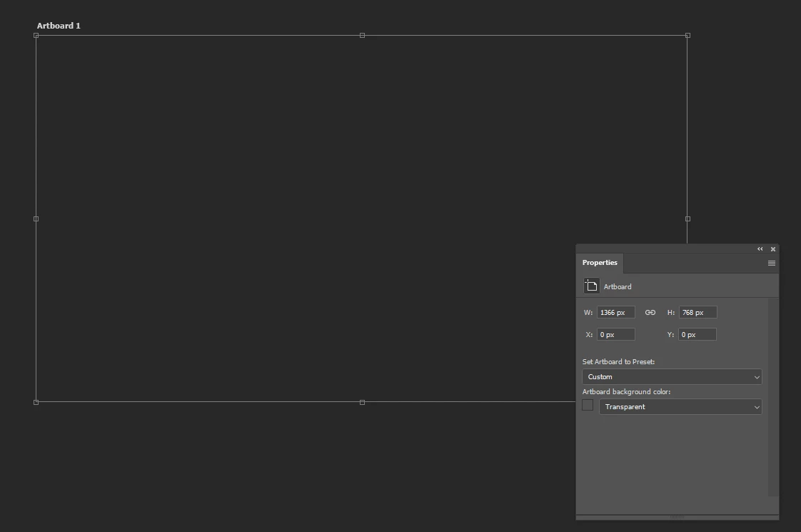Click the X: label
Screen dimensions: 801x532
[589, 334]
